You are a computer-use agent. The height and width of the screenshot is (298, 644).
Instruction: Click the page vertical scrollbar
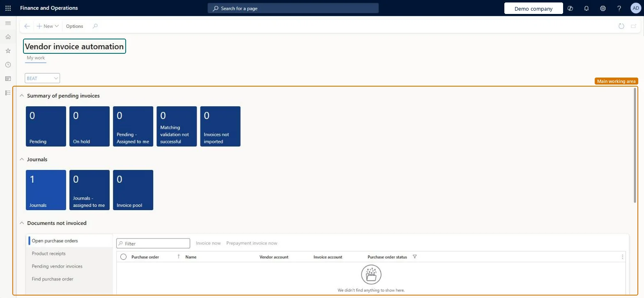635,145
